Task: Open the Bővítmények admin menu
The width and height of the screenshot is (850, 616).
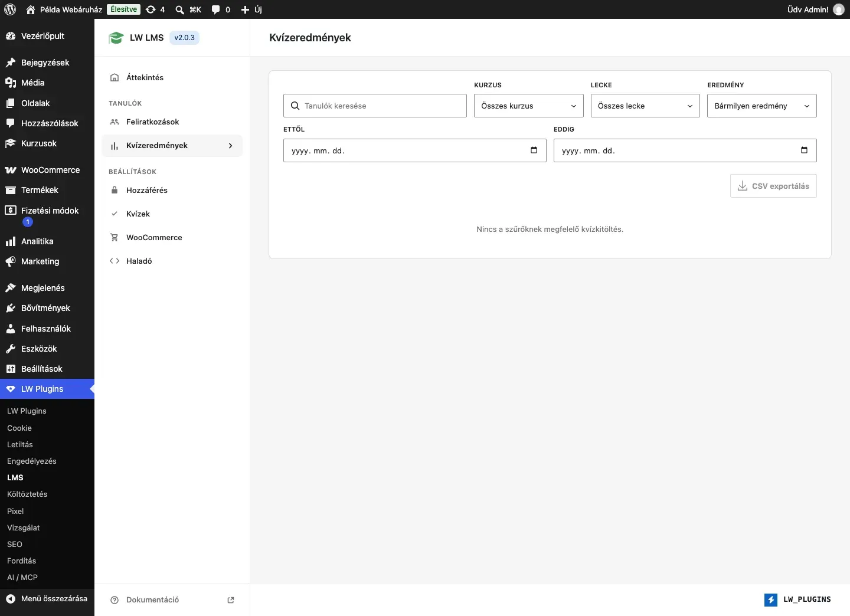Action: coord(47,308)
